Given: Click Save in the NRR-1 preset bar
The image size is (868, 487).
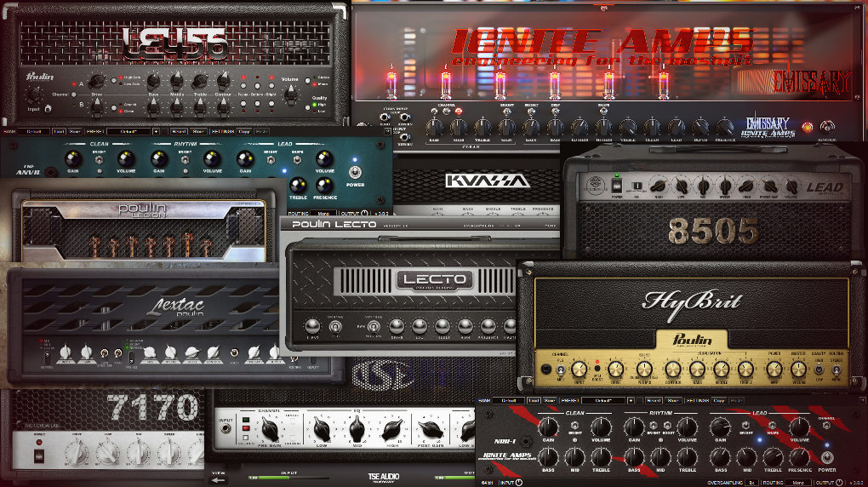Looking at the screenshot, I should pyautogui.click(x=550, y=400).
